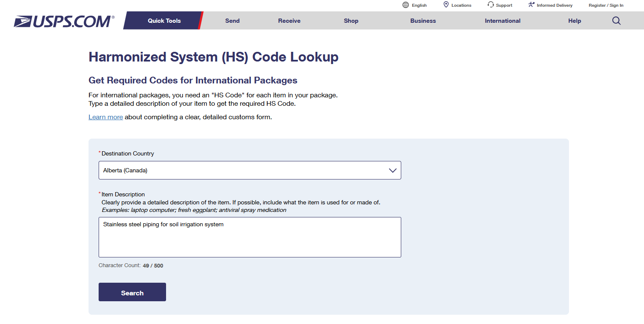Open the Send menu

pyautogui.click(x=232, y=21)
